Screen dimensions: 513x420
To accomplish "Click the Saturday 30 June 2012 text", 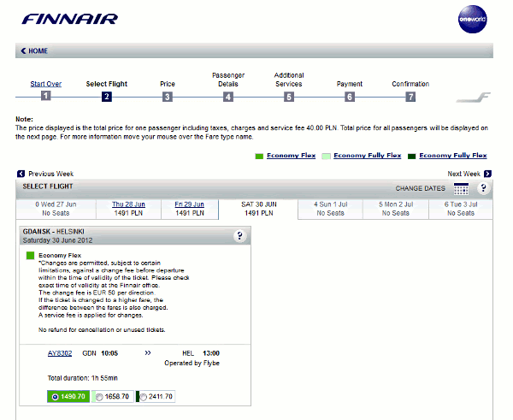I will coord(57,240).
